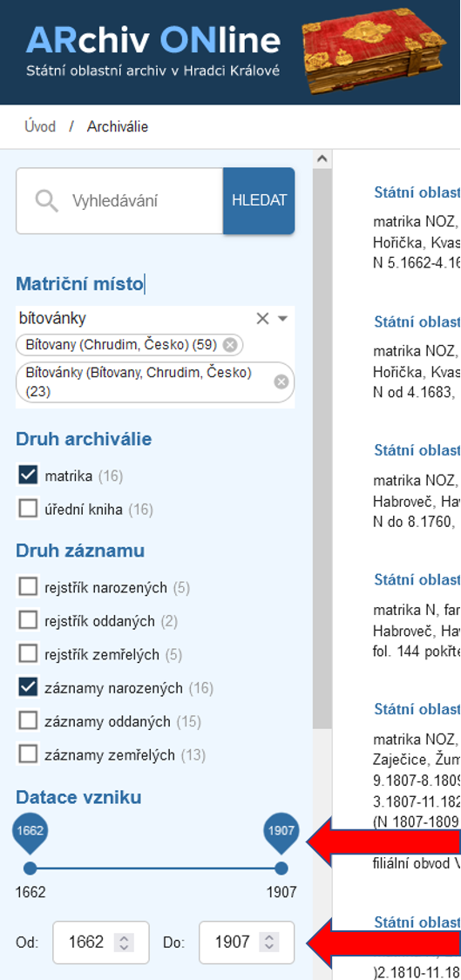
Task: Go to Úvod breadcrumb
Action: (40, 127)
